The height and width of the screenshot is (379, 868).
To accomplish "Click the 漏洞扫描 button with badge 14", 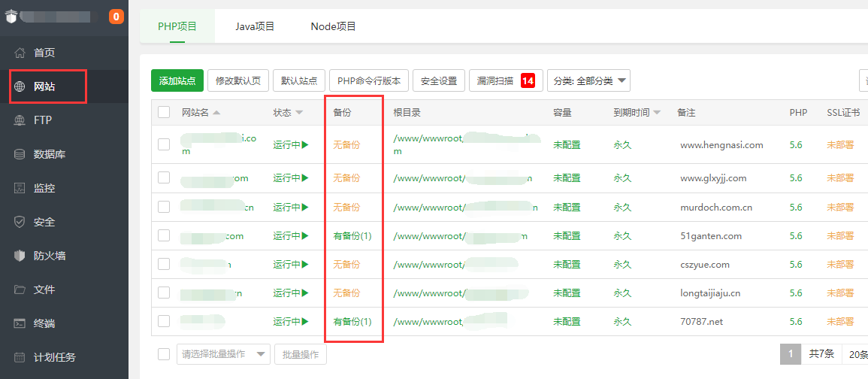I will (x=506, y=81).
